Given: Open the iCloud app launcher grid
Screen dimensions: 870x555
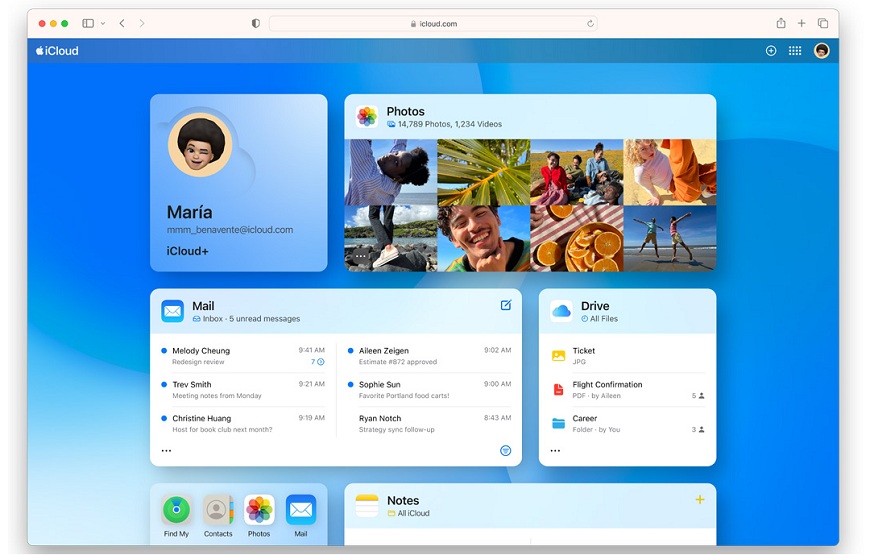Looking at the screenshot, I should (795, 51).
